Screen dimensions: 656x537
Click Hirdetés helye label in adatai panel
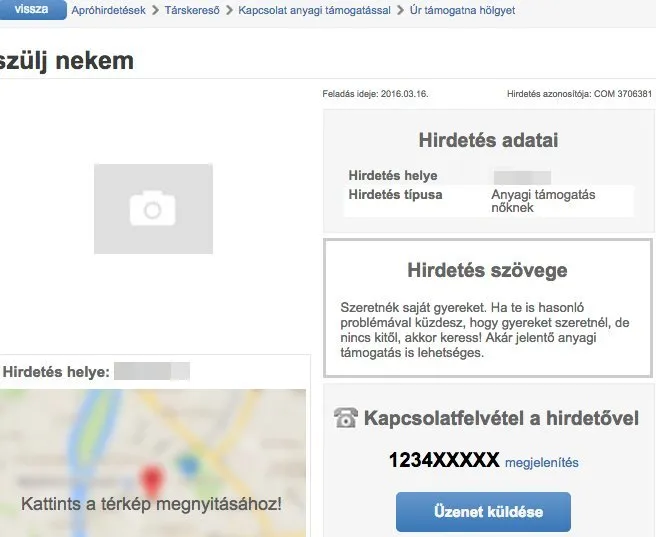tap(393, 176)
